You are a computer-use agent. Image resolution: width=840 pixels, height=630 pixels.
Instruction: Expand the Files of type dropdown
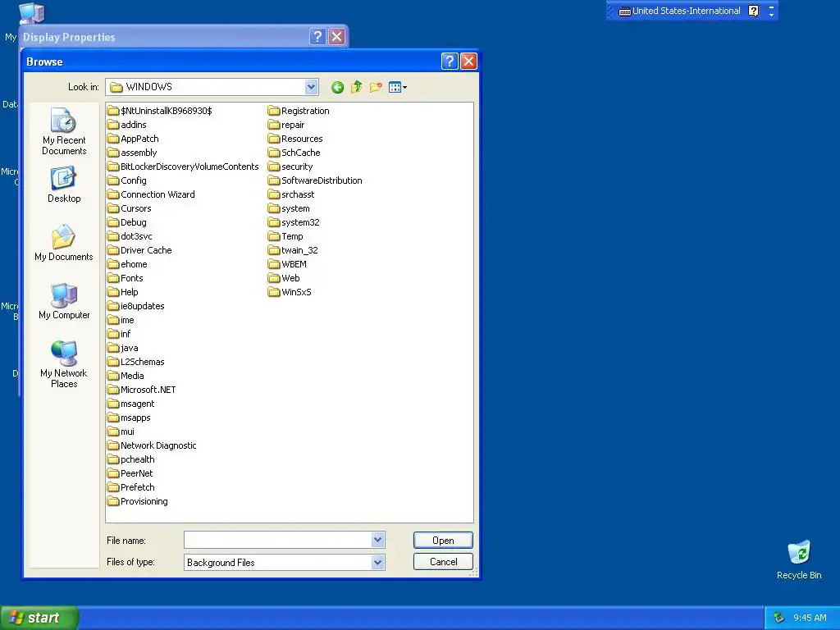coord(377,562)
